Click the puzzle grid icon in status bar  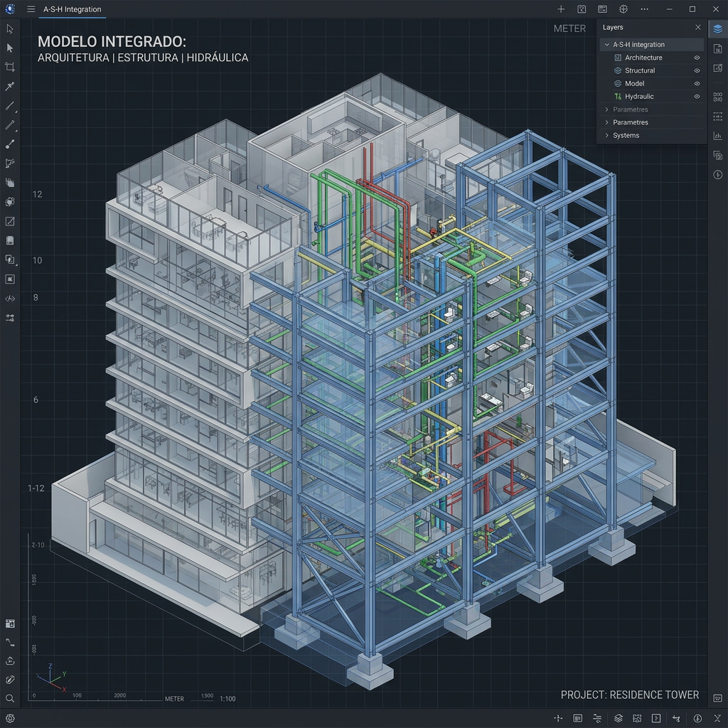point(637,718)
